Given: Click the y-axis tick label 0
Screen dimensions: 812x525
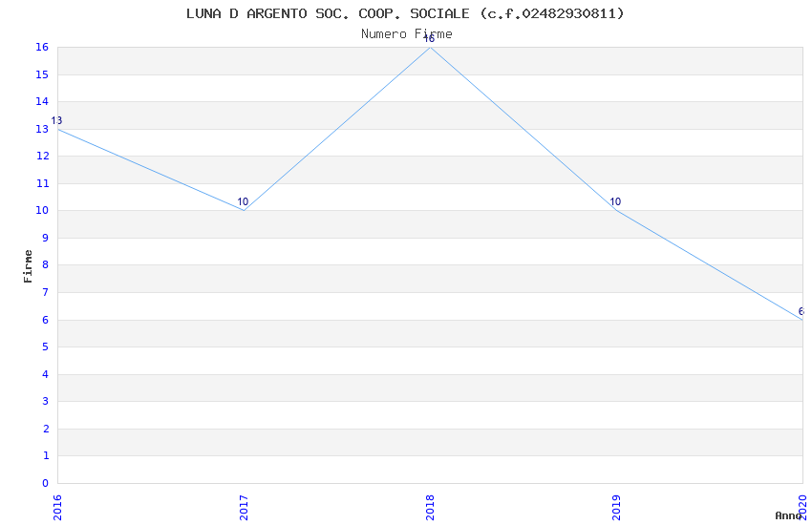Looking at the screenshot, I should click(x=46, y=483).
